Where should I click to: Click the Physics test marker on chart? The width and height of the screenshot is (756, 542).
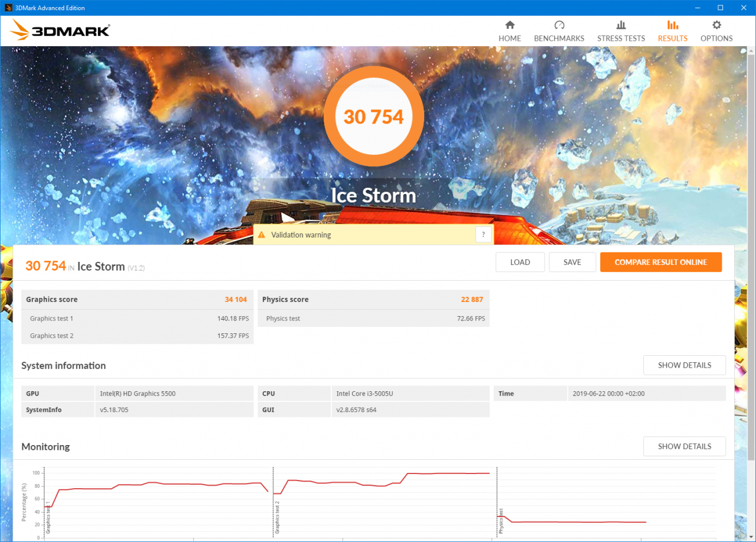pos(501,521)
